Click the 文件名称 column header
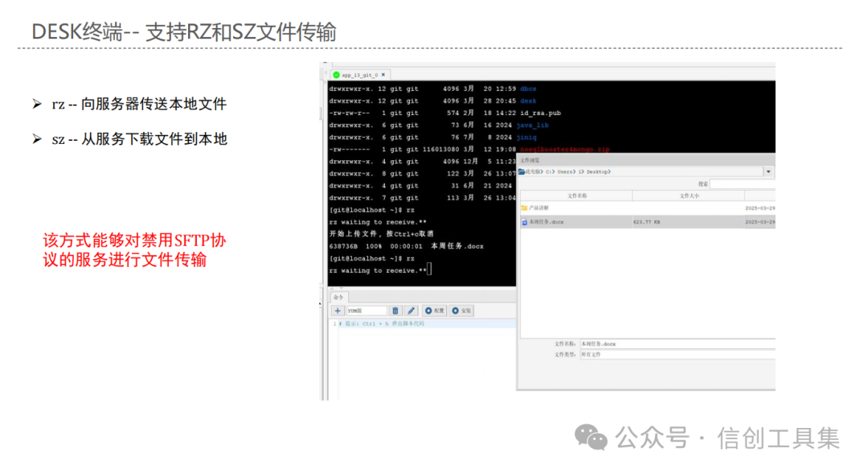Screen dimensions: 868x473 [577, 195]
